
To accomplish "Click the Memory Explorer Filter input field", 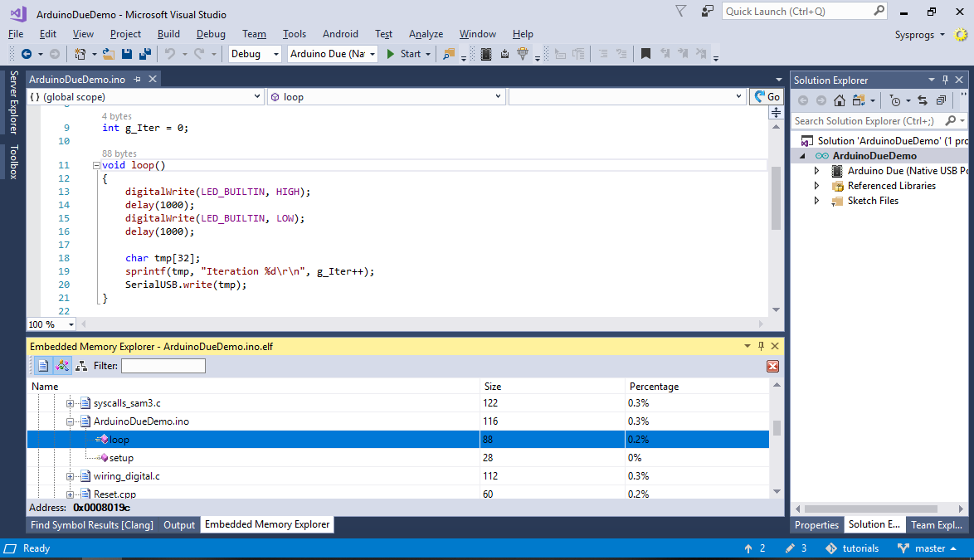I will coord(163,366).
